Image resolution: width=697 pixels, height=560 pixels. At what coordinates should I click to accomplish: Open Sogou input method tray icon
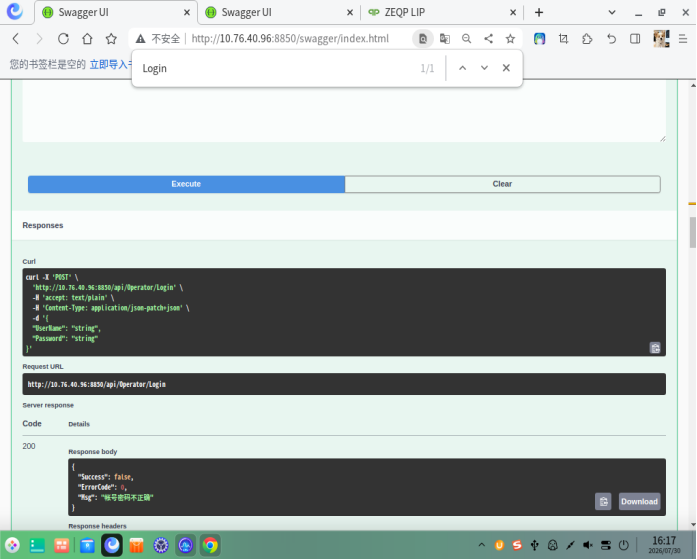tap(517, 545)
